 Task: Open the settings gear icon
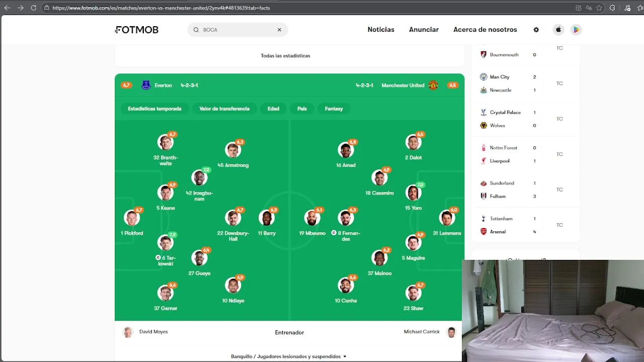tap(536, 30)
